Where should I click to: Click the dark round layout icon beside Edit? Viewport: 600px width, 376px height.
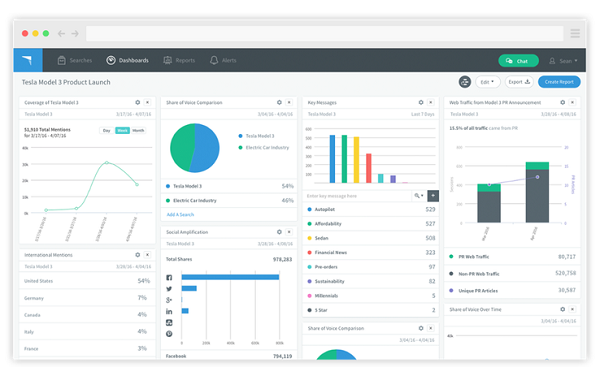[465, 82]
